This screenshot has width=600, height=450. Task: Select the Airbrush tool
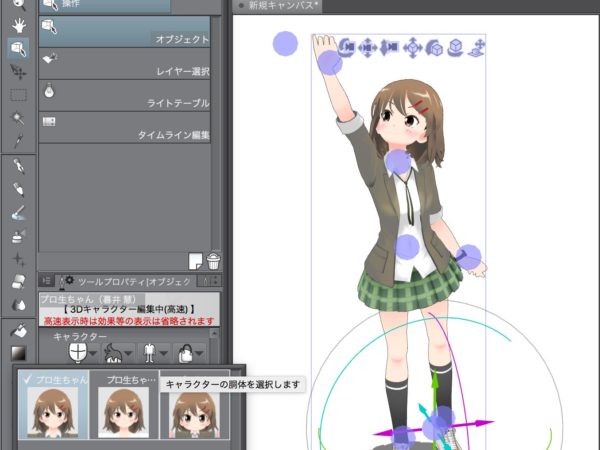[x=18, y=236]
